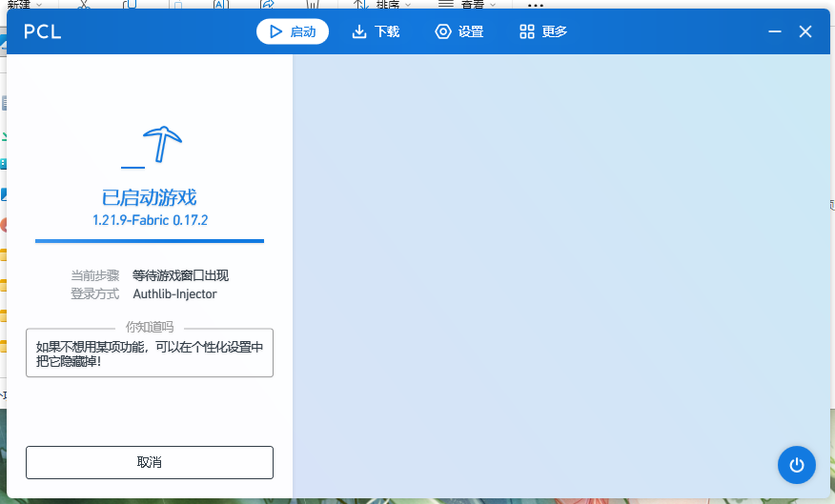Screen dimensions: 835x504
Task: Click the 启动 (Launch) tab
Action: [293, 31]
